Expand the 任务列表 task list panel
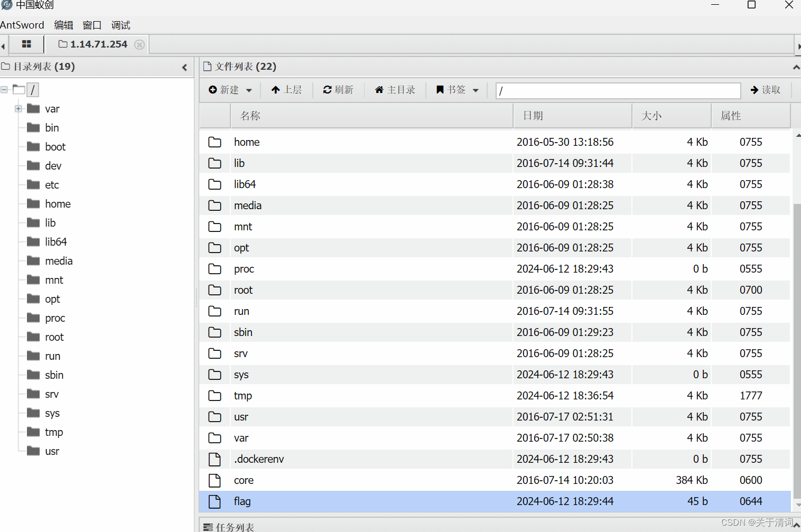 tap(796, 526)
